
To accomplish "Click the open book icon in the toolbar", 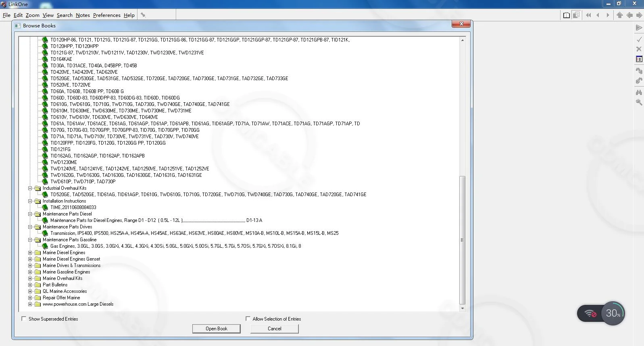I will click(567, 15).
